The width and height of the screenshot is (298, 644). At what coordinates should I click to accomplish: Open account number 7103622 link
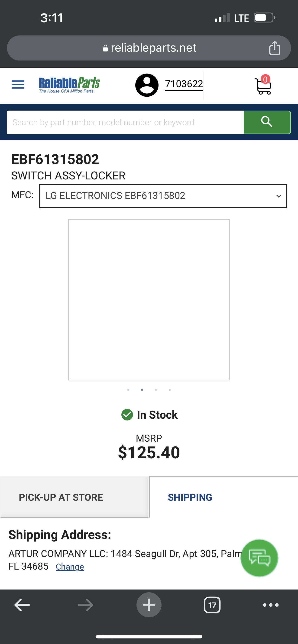click(184, 84)
